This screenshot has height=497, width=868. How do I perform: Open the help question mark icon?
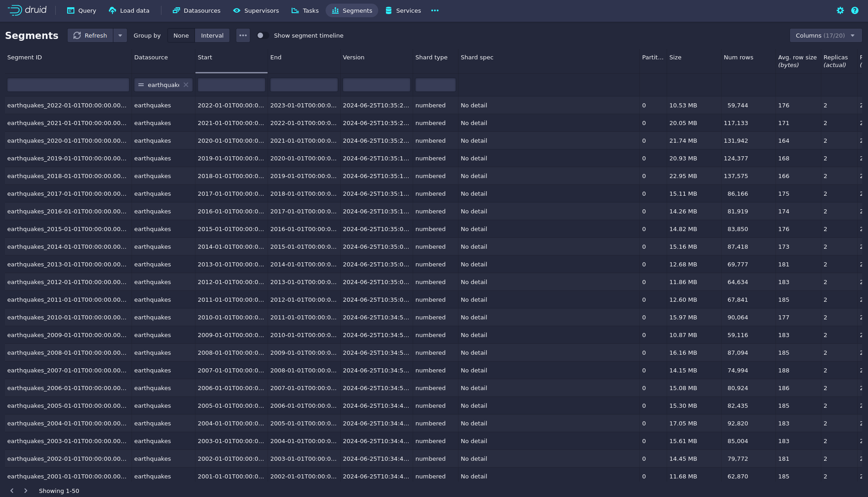click(854, 10)
